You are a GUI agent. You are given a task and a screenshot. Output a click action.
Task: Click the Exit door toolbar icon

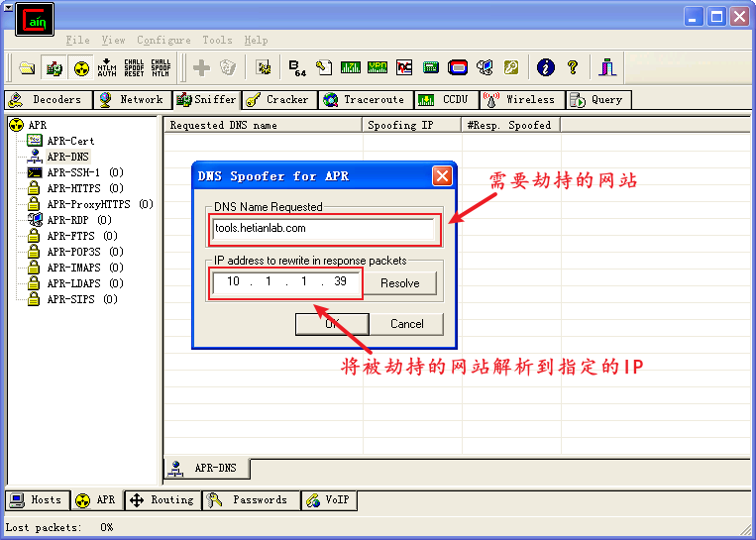(607, 67)
